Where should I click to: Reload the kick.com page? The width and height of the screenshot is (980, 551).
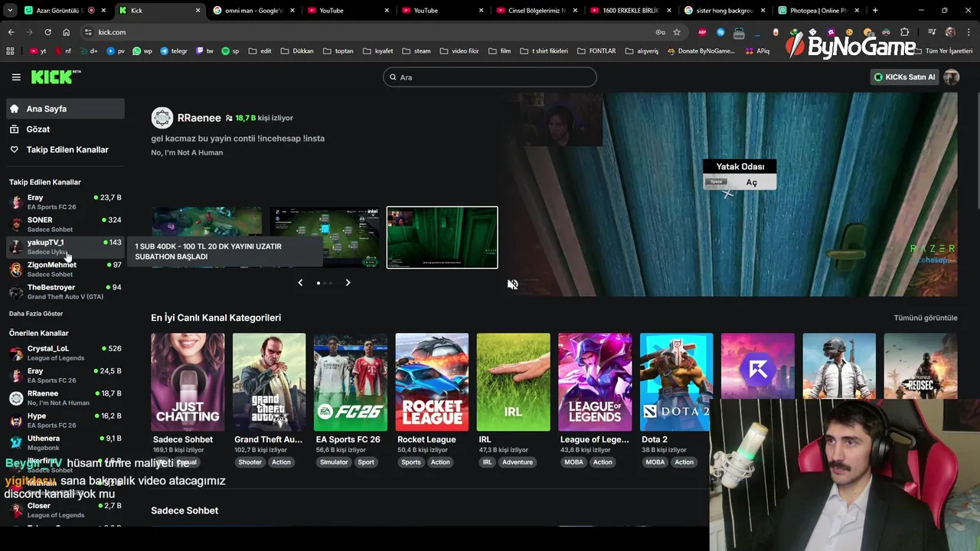tap(47, 32)
